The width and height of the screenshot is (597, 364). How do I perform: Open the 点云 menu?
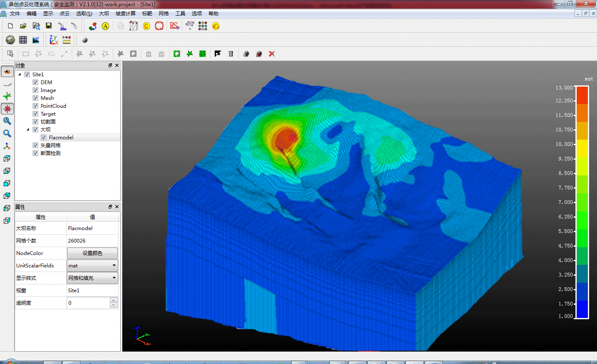(65, 14)
